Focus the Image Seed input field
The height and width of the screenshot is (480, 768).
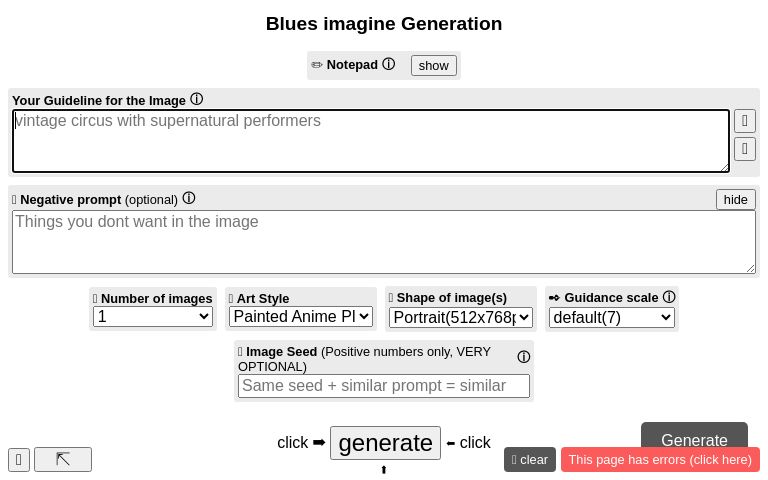click(384, 386)
